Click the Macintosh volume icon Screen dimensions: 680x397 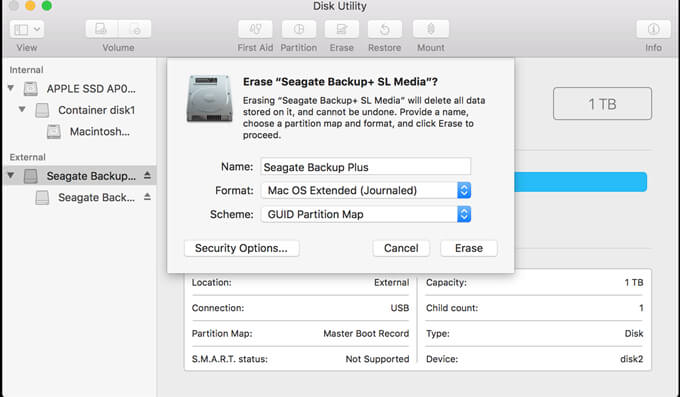point(54,131)
